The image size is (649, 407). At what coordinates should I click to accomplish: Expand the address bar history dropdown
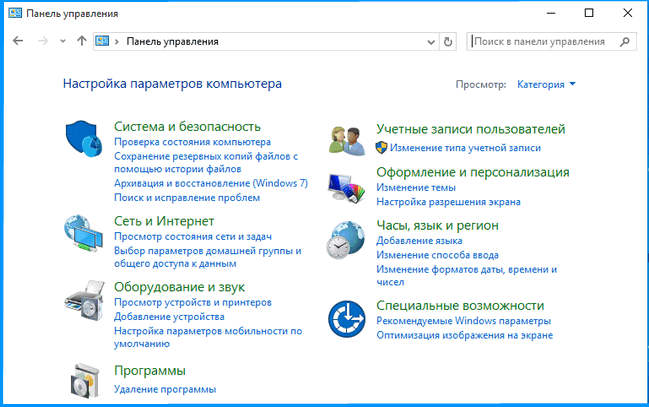pyautogui.click(x=431, y=42)
